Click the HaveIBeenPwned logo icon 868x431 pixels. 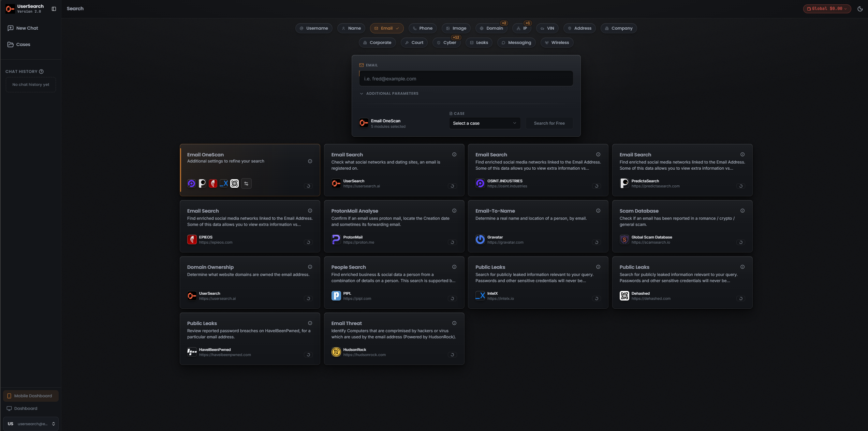[192, 352]
